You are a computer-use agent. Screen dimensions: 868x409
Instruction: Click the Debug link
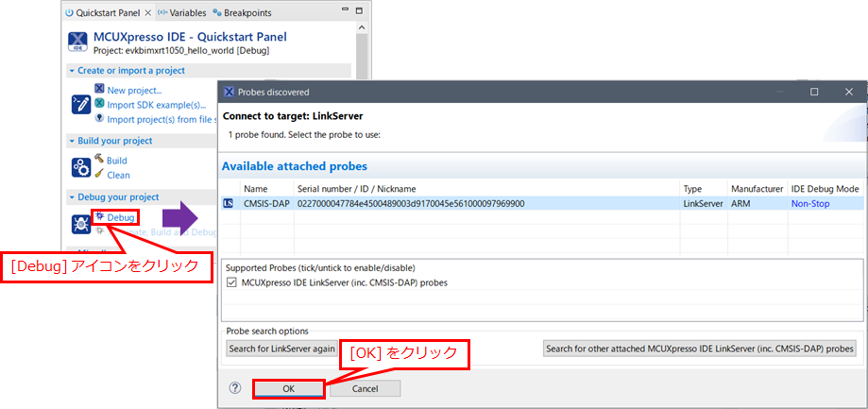(121, 217)
